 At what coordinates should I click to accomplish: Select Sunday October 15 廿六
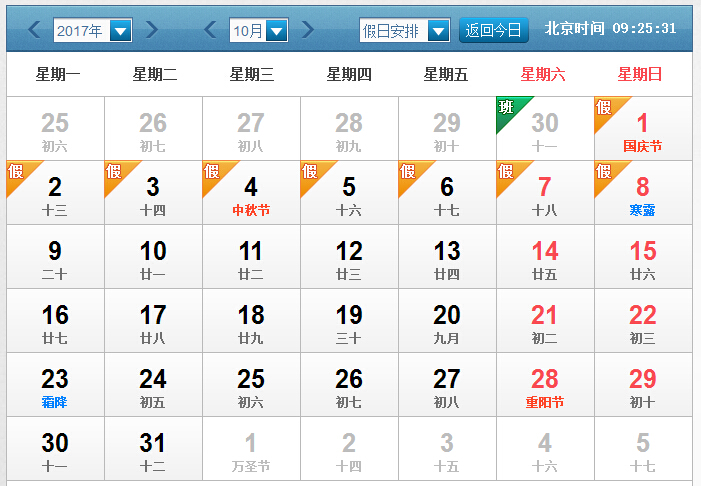643,257
